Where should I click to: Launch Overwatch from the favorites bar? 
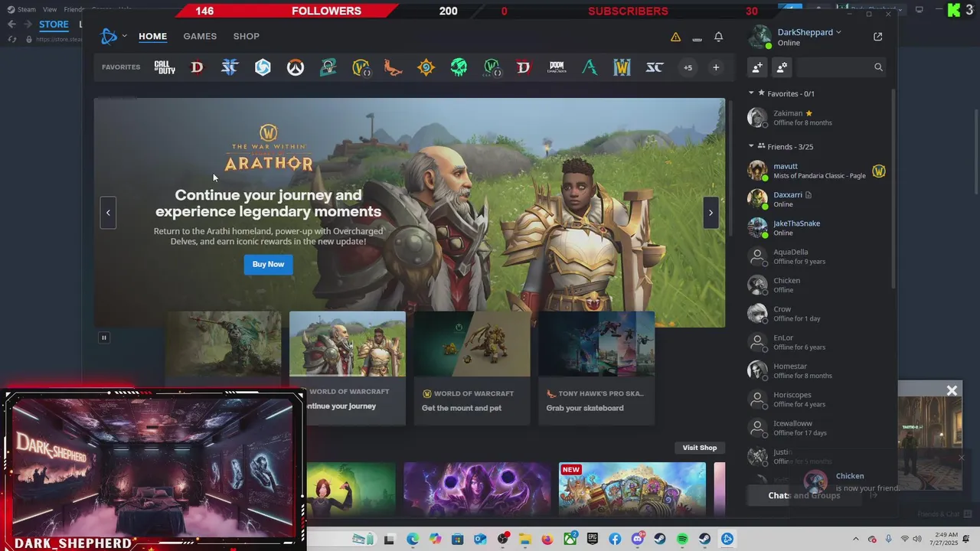(x=296, y=67)
